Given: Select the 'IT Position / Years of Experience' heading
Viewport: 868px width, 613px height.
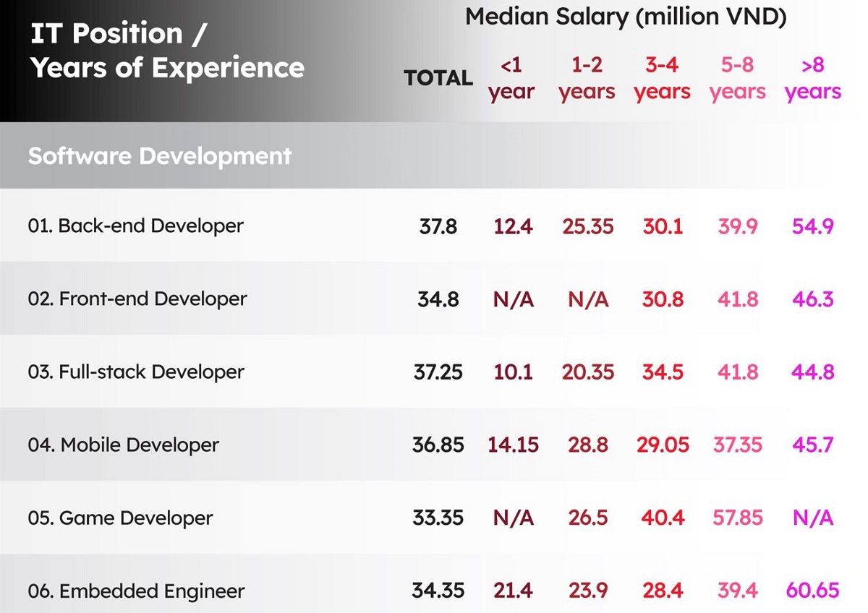Looking at the screenshot, I should tap(166, 51).
